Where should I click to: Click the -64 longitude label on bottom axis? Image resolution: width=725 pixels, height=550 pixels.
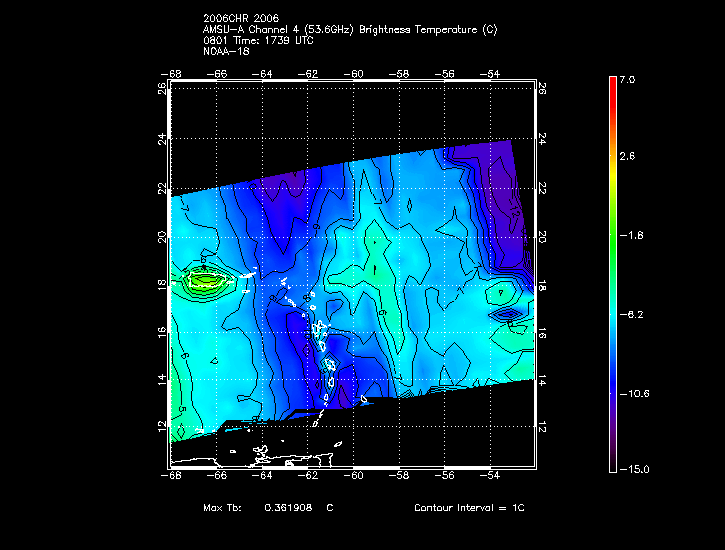click(x=262, y=476)
